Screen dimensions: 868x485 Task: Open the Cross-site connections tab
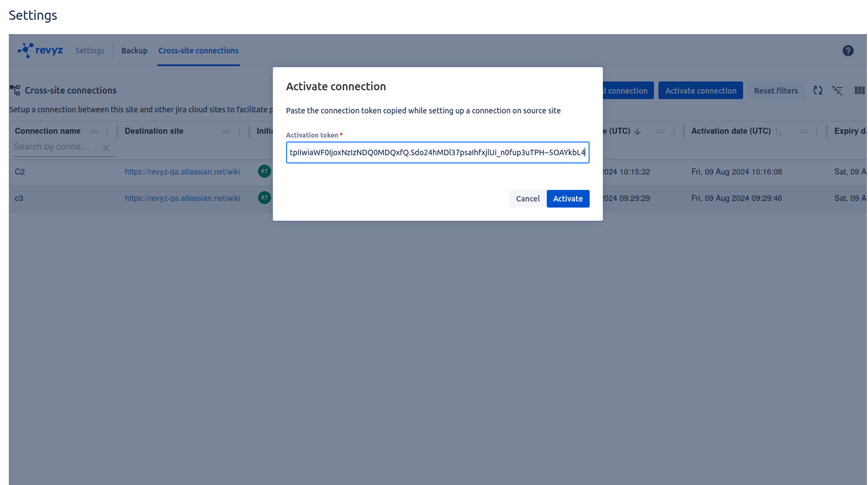(199, 51)
